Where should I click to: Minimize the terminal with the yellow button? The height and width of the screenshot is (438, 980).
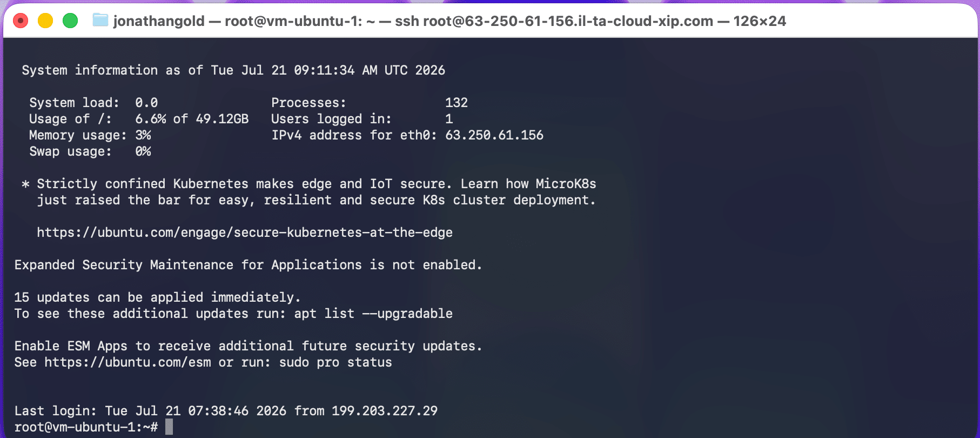[x=45, y=21]
